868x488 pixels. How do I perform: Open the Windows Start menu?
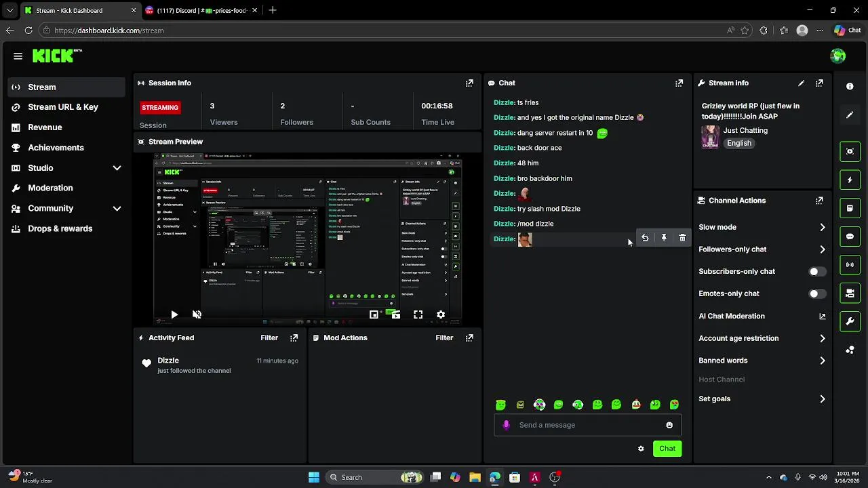point(314,477)
